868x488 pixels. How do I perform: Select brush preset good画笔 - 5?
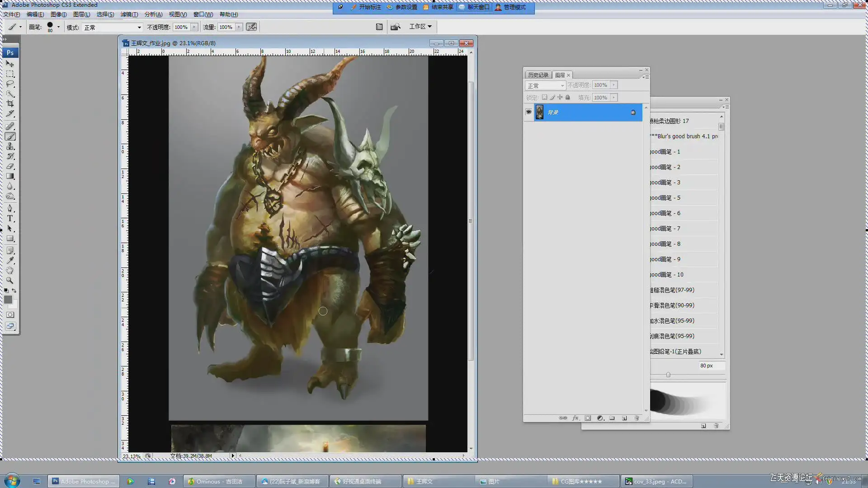point(665,198)
